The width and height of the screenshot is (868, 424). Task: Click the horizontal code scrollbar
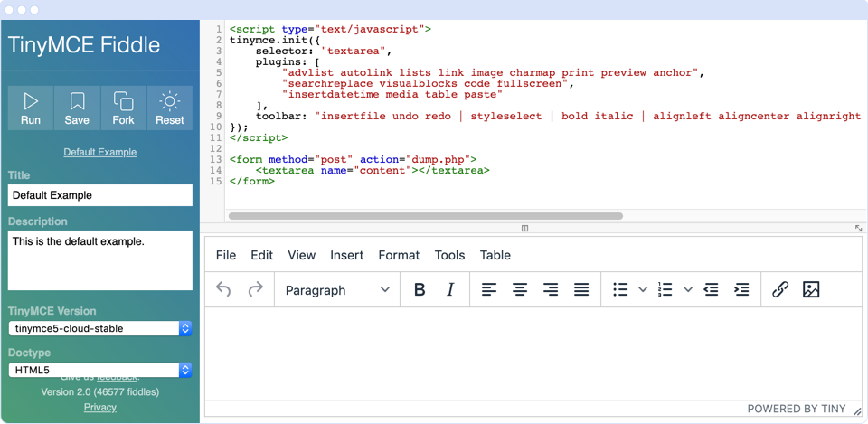click(426, 216)
